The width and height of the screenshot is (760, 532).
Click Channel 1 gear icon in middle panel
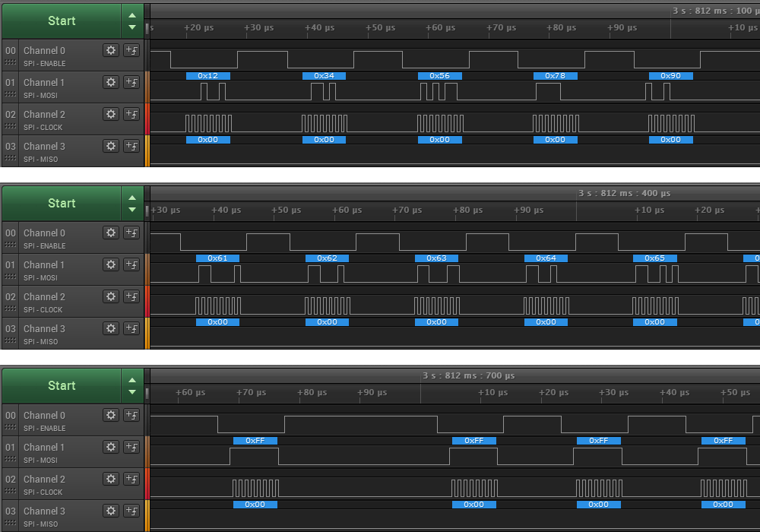[x=111, y=264]
